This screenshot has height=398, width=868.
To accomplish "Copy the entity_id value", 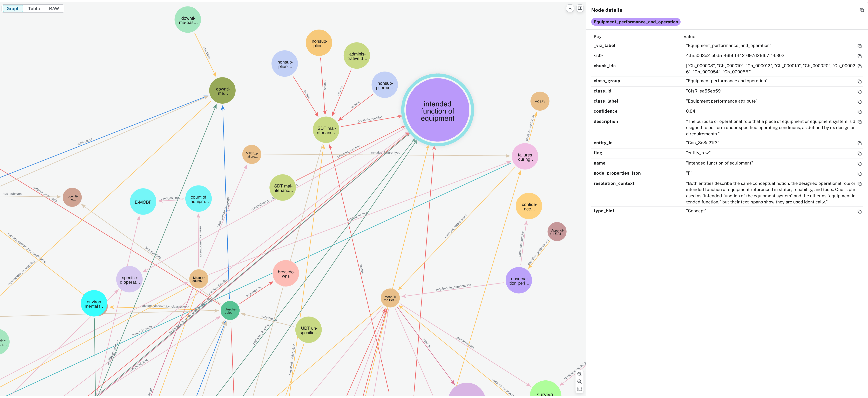I will (859, 143).
